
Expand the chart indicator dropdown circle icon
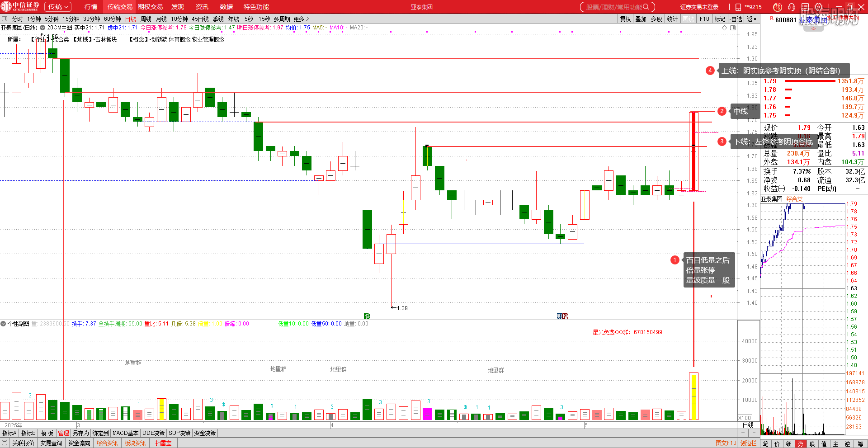point(42,28)
